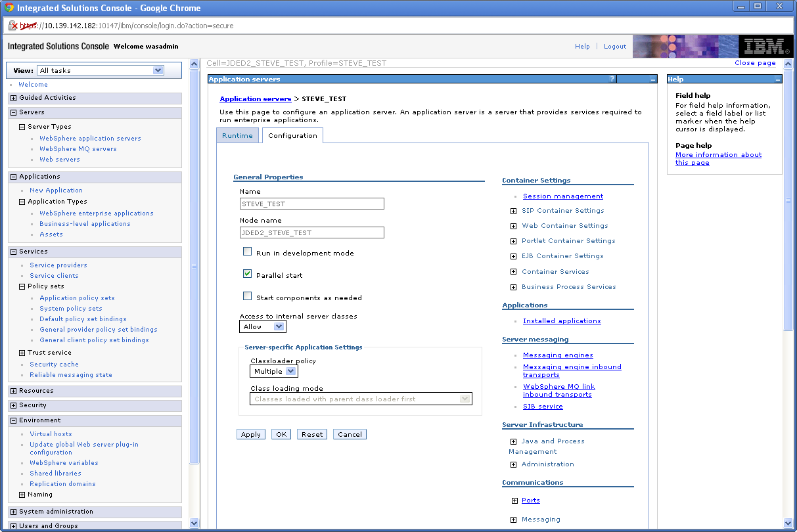Click the Chrome icon in the title bar
This screenshot has height=532, width=797.
tap(9, 8)
